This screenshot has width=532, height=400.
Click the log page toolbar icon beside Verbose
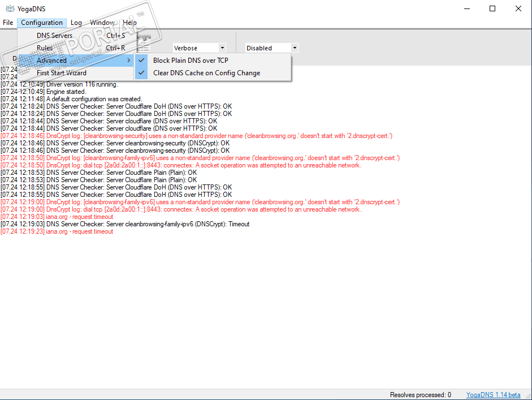(144, 44)
